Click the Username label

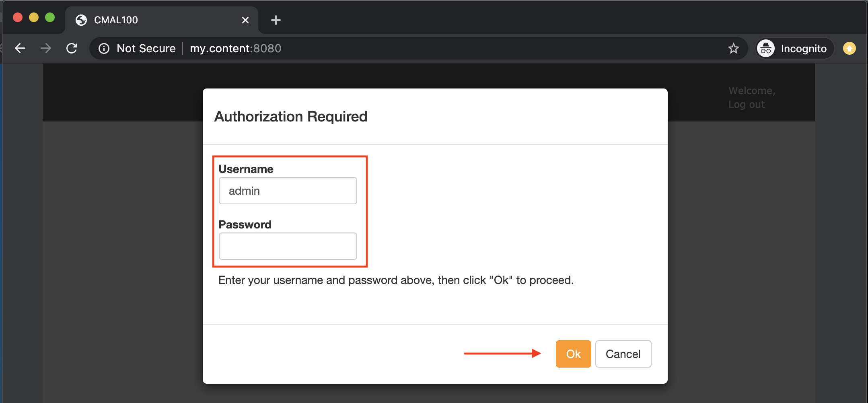[x=246, y=169]
